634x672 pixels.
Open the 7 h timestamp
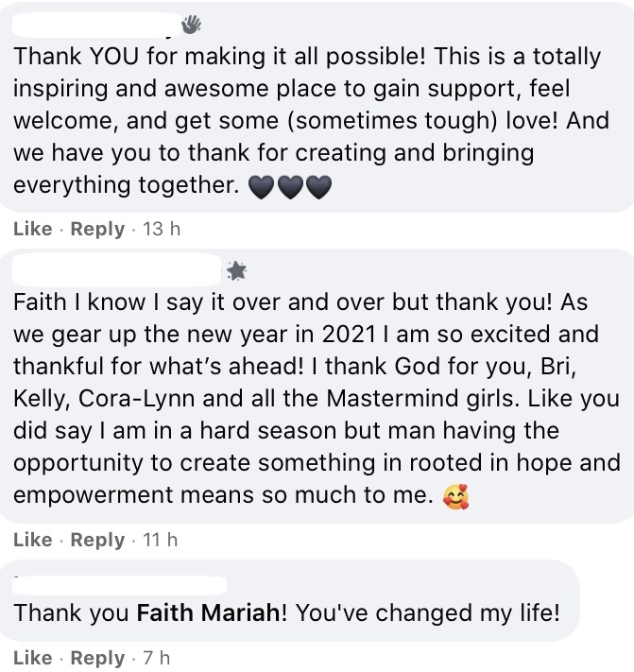coord(156,658)
